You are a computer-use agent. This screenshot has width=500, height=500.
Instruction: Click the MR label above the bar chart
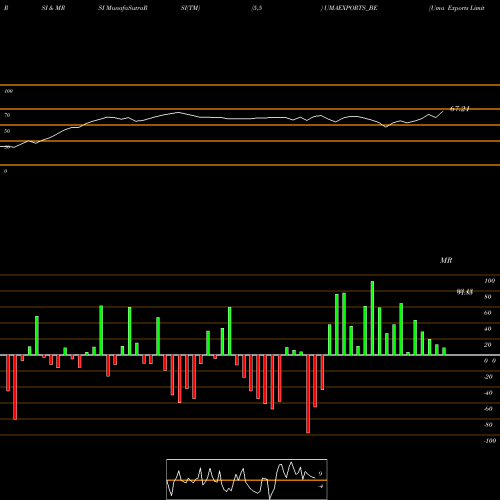point(446,260)
